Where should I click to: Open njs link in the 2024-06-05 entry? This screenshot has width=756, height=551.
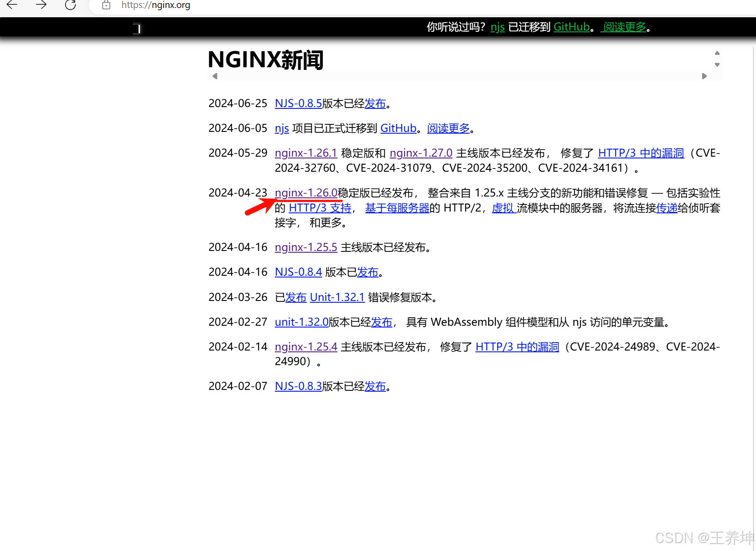pyautogui.click(x=282, y=128)
